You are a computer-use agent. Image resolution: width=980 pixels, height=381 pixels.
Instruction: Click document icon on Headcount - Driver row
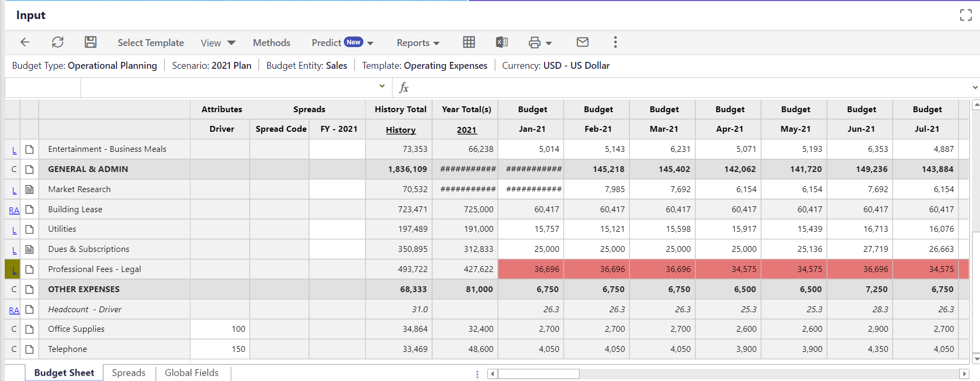coord(30,310)
